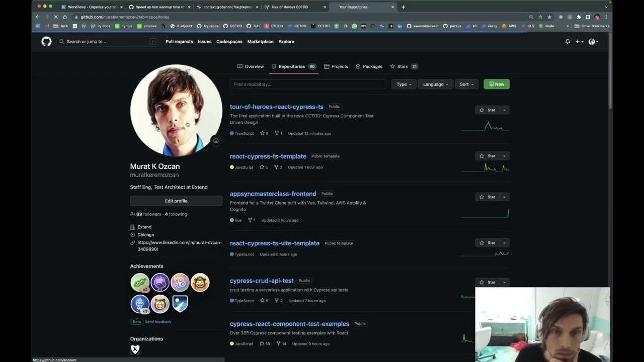Image resolution: width=644 pixels, height=362 pixels.
Task: Open the Type filter dropdown
Action: [404, 84]
